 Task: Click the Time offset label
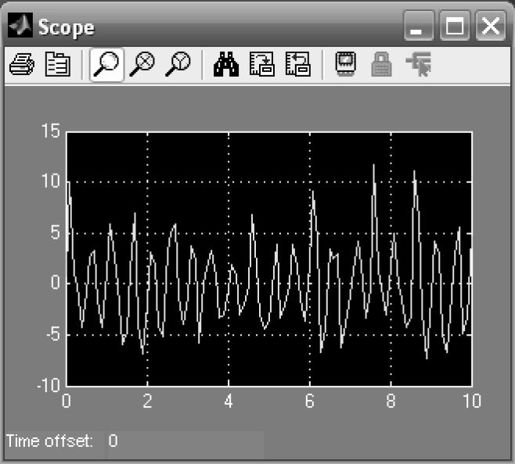[49, 441]
